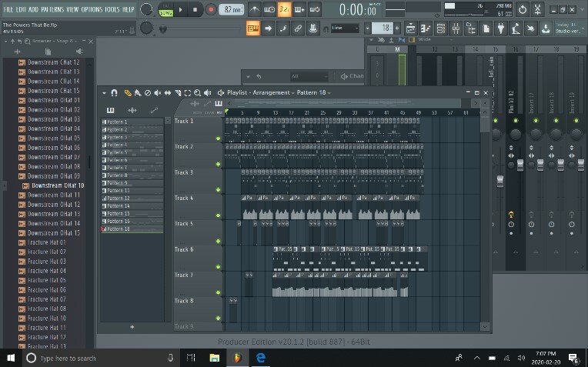Toggle wait for input to start
The height and width of the screenshot is (367, 588).
[269, 10]
